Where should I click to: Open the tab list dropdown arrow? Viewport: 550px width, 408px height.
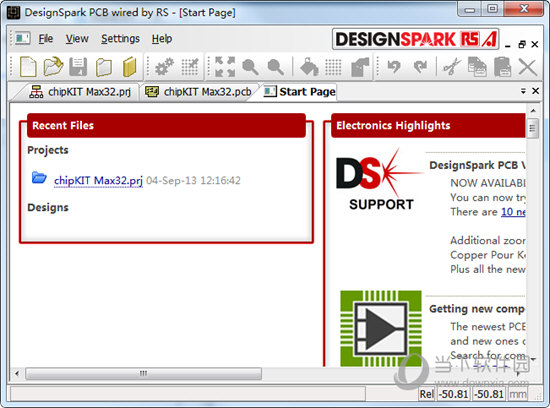523,91
